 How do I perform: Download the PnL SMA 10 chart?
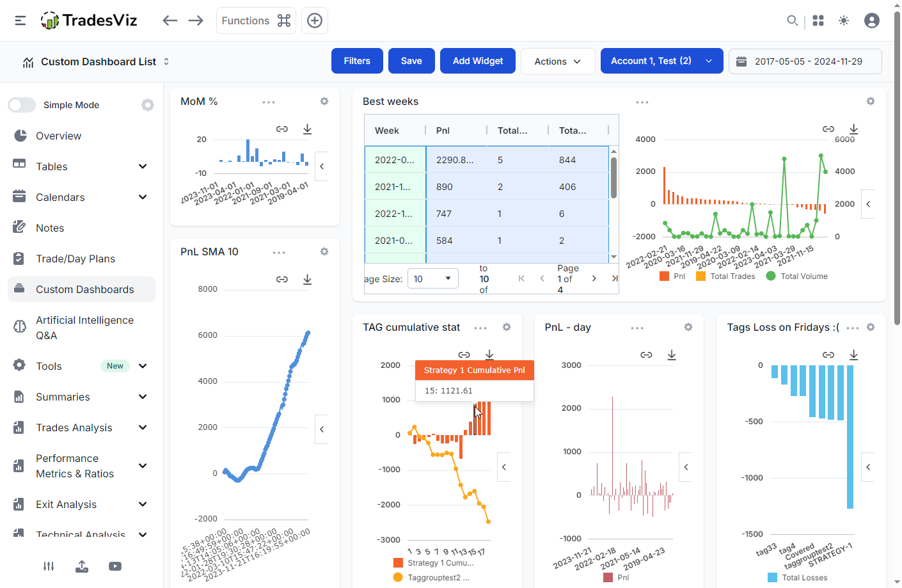tap(307, 280)
